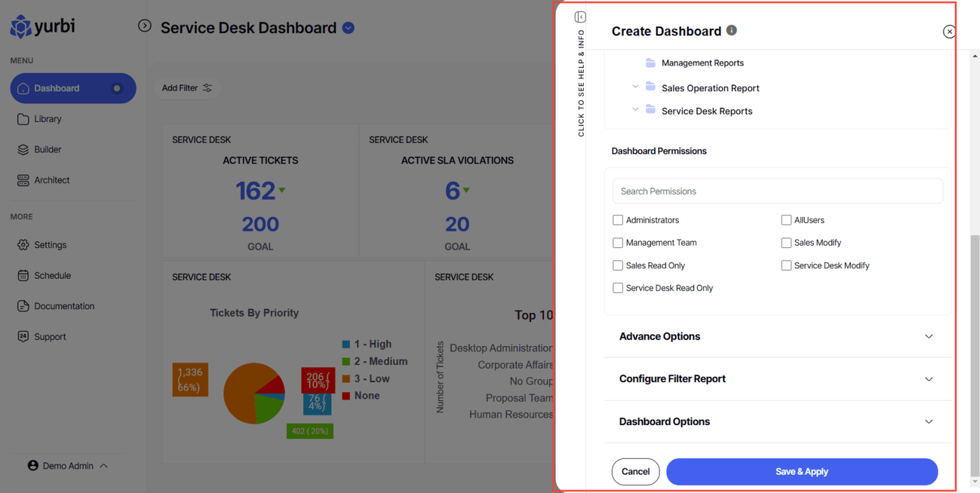Open the Architect icon in sidebar
Screen dimensions: 980x493
coord(23,180)
